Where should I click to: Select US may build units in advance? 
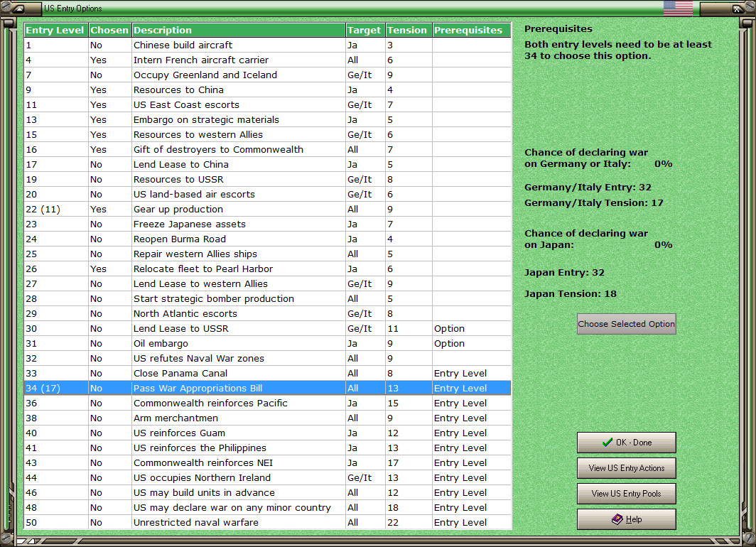pos(268,493)
